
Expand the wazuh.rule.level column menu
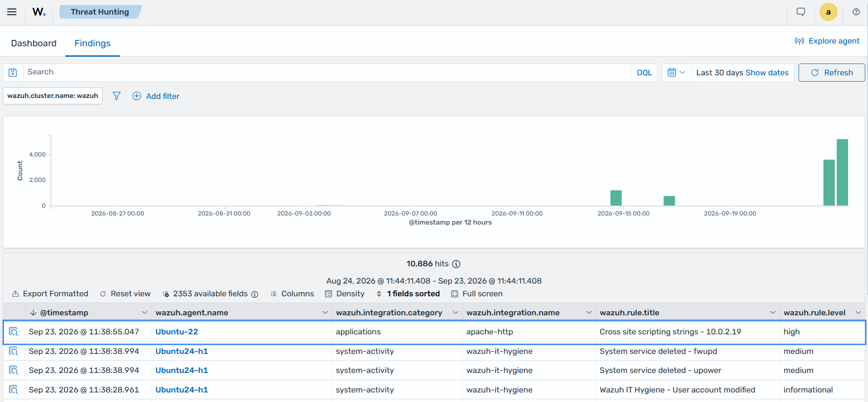click(x=858, y=313)
